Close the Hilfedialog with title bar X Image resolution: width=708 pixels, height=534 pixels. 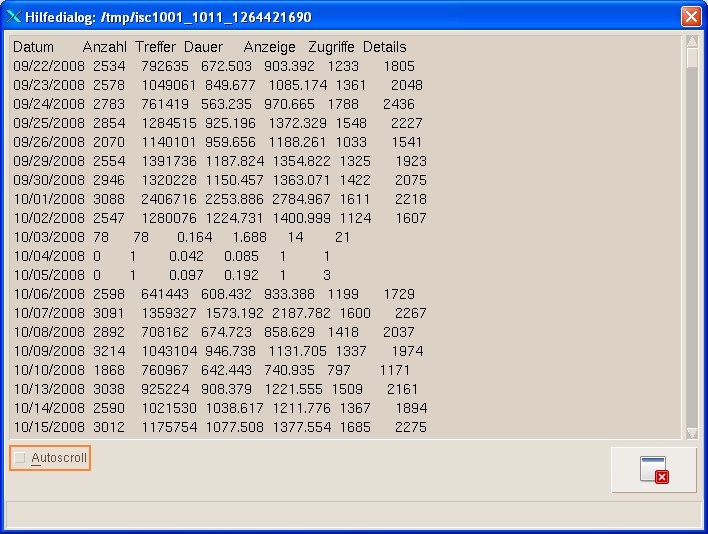(x=691, y=17)
